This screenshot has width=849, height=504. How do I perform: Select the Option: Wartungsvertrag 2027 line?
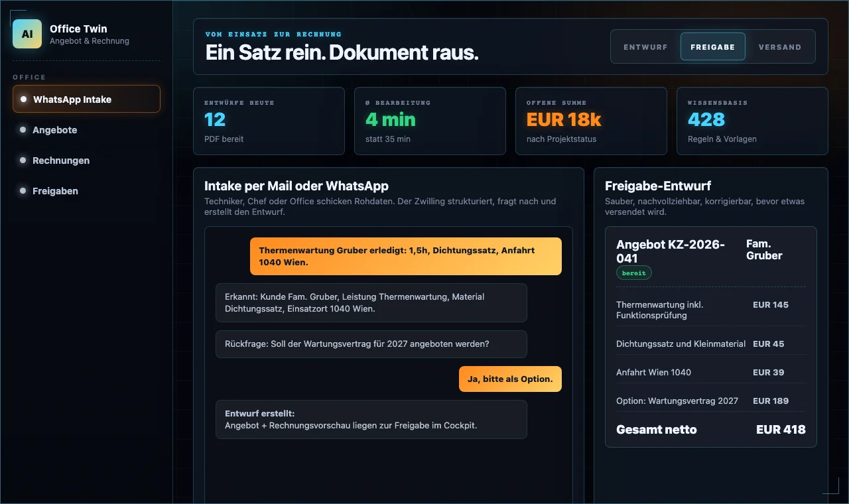click(711, 401)
